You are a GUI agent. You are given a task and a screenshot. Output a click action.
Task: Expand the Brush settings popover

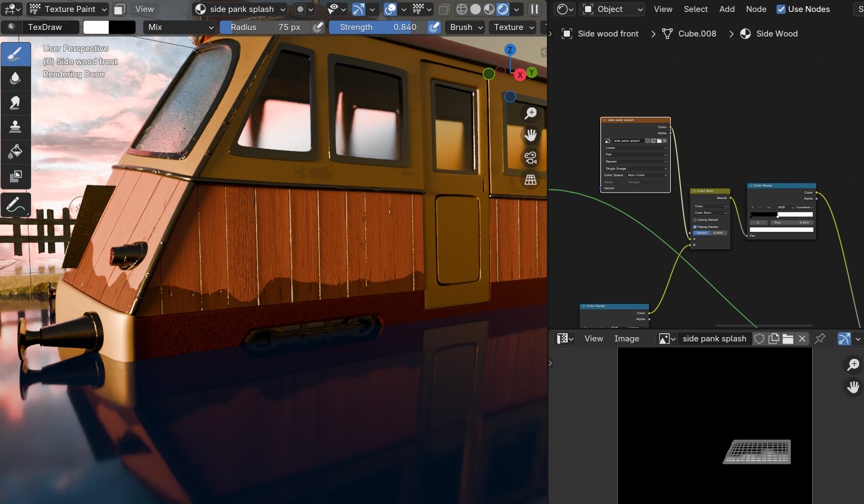(x=466, y=27)
